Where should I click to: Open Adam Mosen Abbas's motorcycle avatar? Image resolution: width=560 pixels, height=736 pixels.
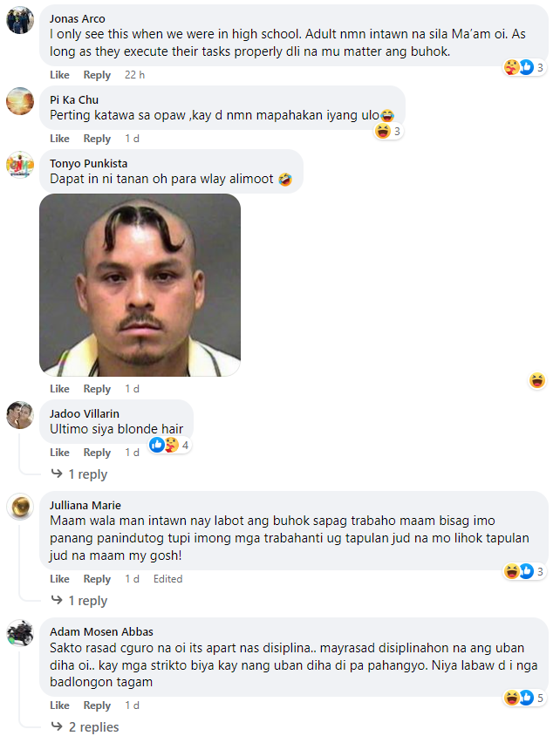click(20, 633)
